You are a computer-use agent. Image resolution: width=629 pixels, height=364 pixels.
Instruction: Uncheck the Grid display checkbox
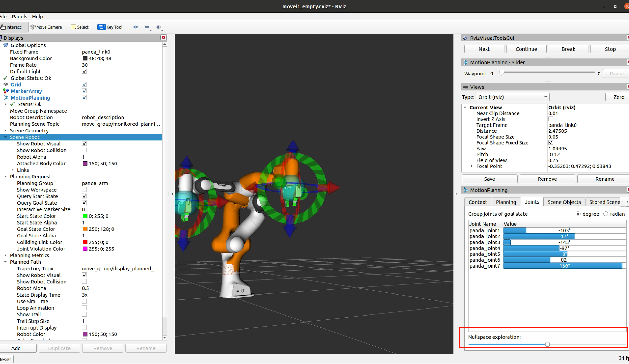(84, 85)
